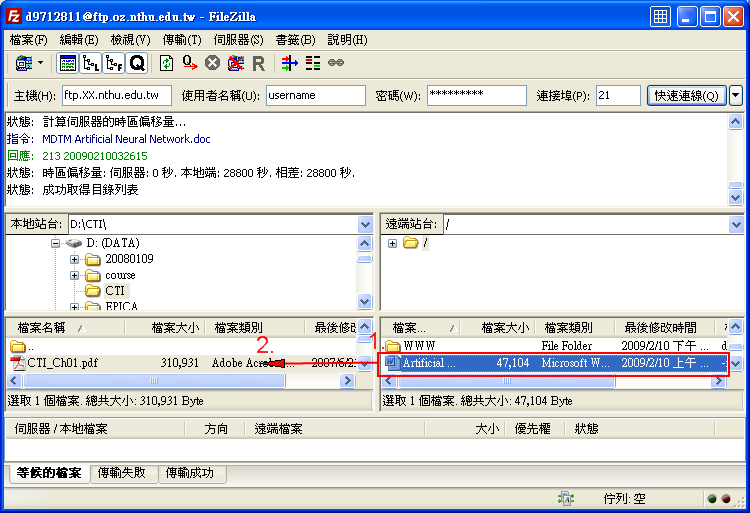750x513 pixels.
Task: Click the 主機 host input field
Action: point(116,96)
